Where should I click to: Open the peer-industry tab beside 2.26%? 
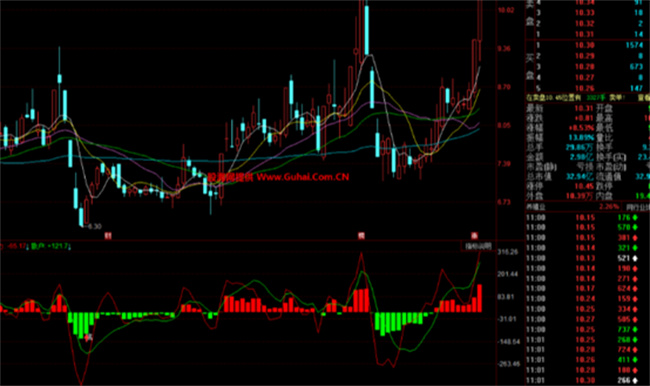pyautogui.click(x=638, y=206)
